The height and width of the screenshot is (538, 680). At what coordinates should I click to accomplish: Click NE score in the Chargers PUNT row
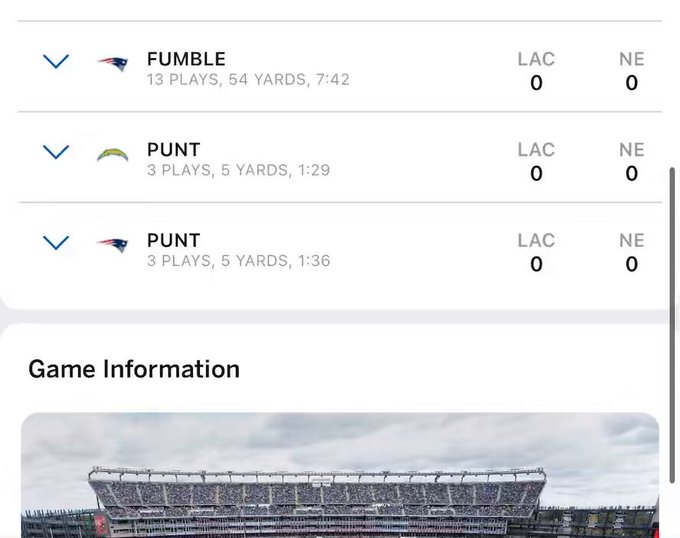point(632,173)
